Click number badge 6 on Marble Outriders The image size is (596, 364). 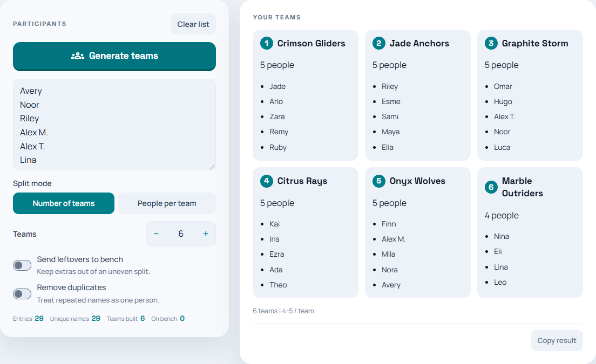coord(491,187)
